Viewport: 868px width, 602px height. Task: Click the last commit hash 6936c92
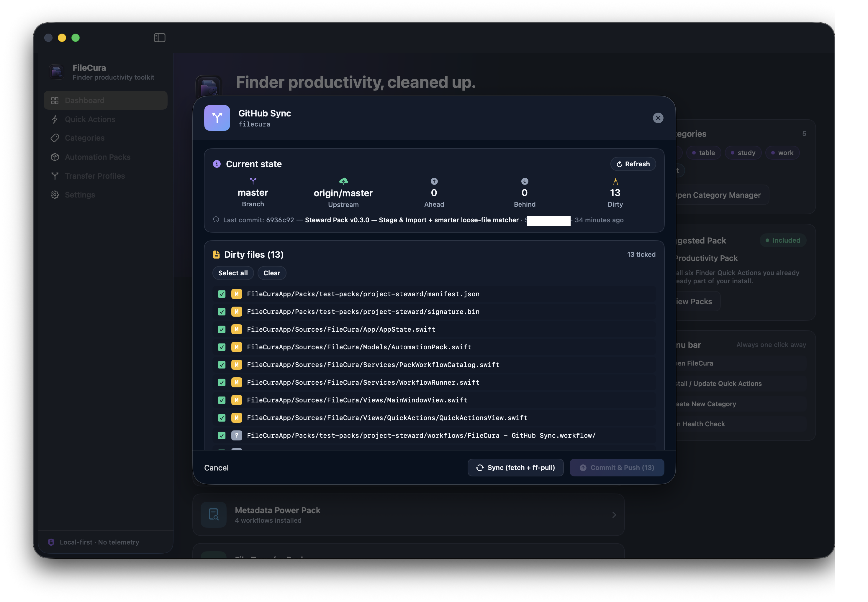tap(280, 220)
